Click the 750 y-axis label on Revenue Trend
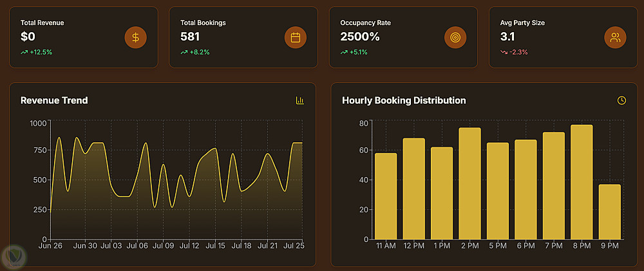 (41, 150)
